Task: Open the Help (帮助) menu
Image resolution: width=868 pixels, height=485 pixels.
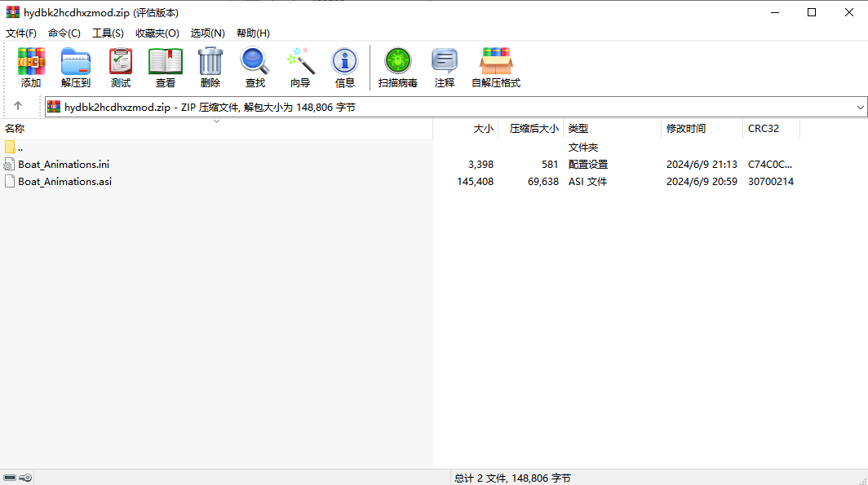Action: pyautogui.click(x=253, y=33)
